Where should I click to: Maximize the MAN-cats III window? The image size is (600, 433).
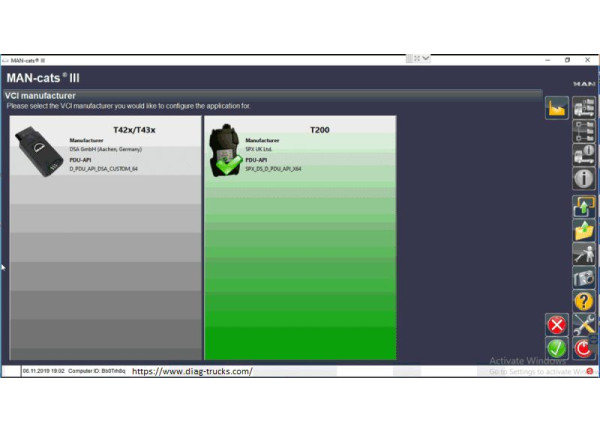(x=568, y=60)
